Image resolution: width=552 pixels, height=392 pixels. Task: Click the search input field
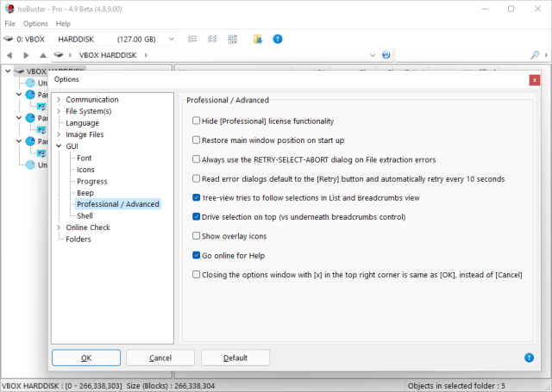[462, 55]
